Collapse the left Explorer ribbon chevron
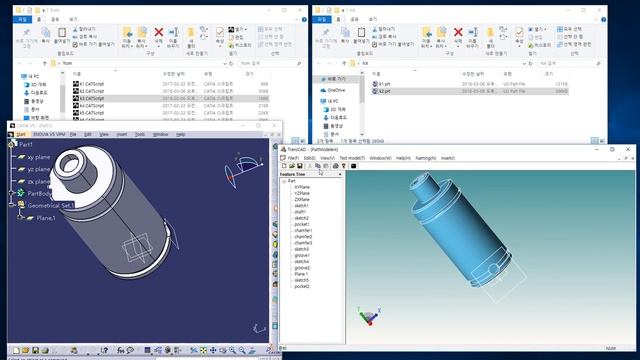Viewport: 640px width, 360px height. (x=297, y=19)
